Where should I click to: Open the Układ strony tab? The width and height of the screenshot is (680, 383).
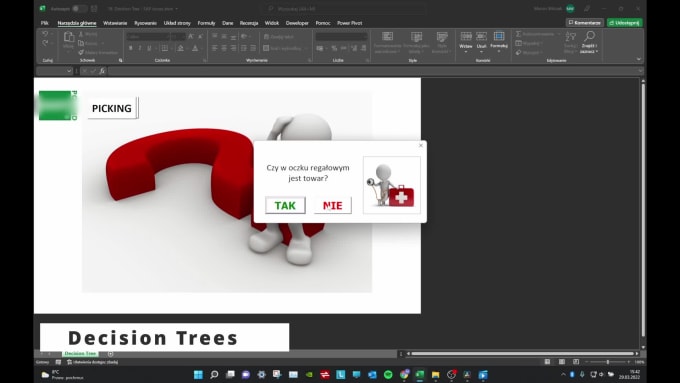177,23
